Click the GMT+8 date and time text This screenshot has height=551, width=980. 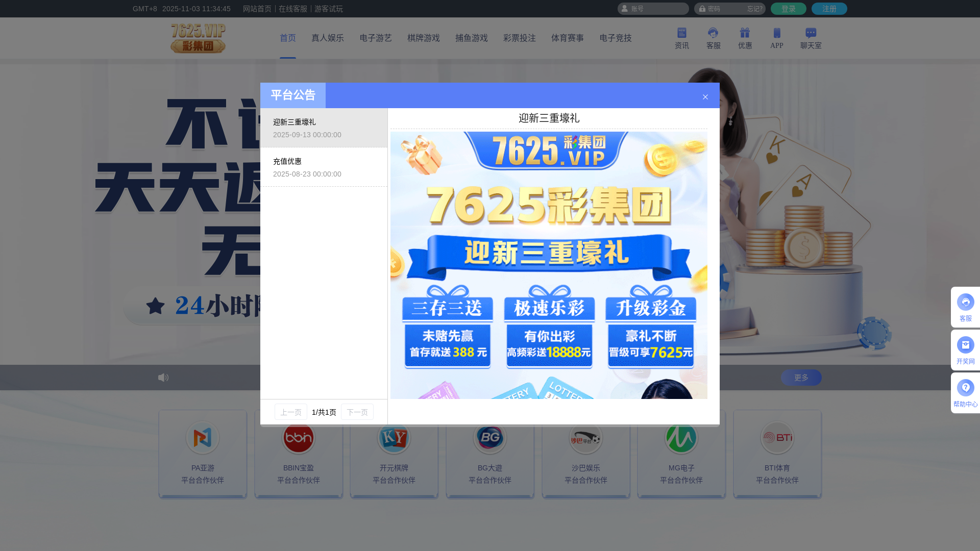click(182, 9)
